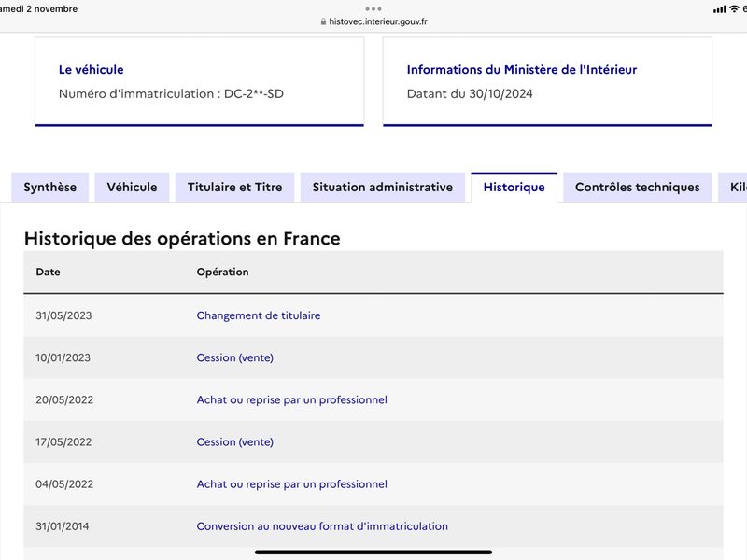
Task: Click the 'Opération' column header
Action: [x=222, y=272]
